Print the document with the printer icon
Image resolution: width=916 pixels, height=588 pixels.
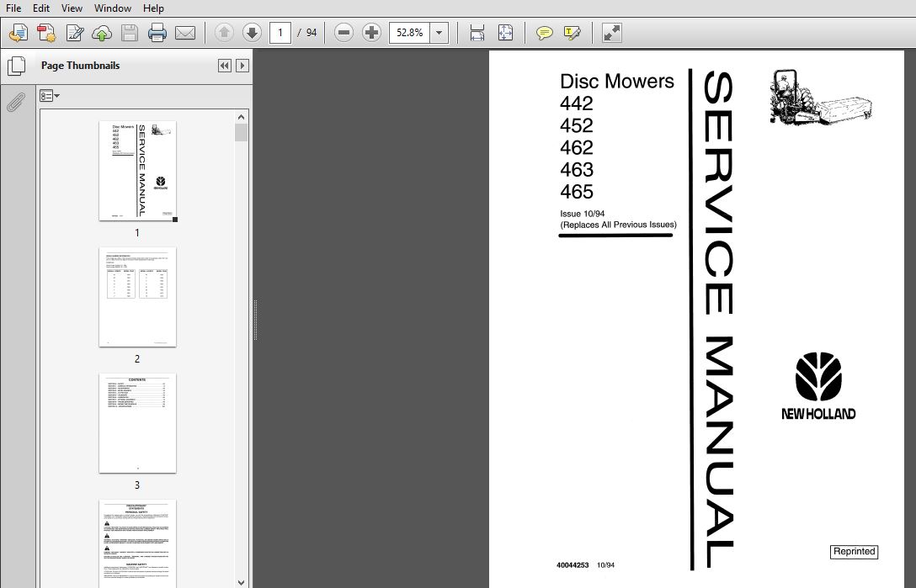[157, 33]
